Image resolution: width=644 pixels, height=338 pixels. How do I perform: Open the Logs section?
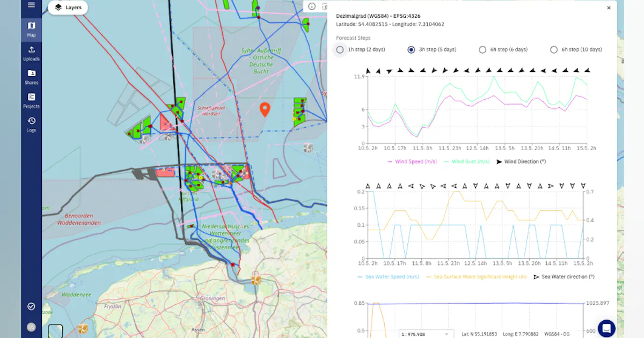(x=31, y=124)
